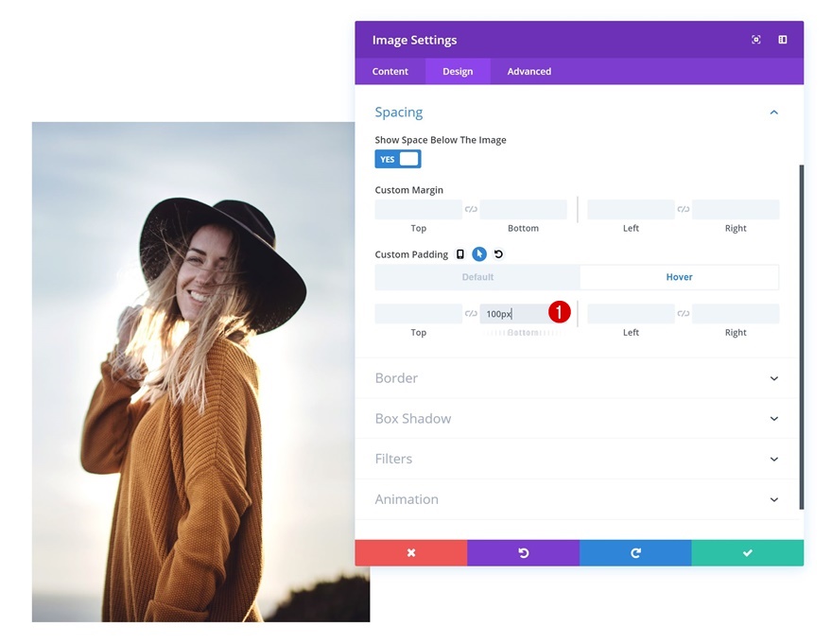The image size is (832, 644).
Task: Toggle the Custom Margin left-right link icon
Action: tap(683, 209)
